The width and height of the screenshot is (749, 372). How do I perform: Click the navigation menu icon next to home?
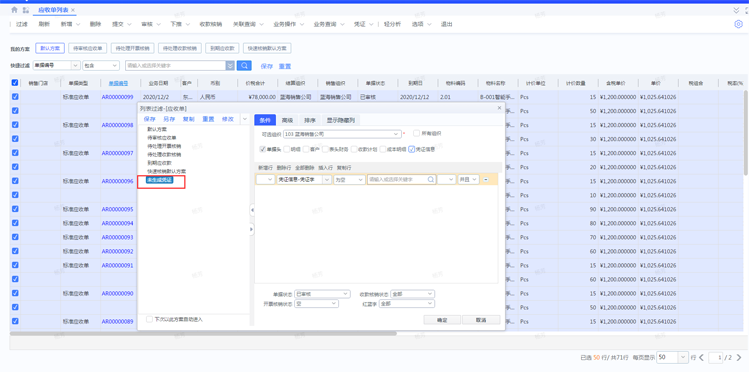[x=25, y=10]
